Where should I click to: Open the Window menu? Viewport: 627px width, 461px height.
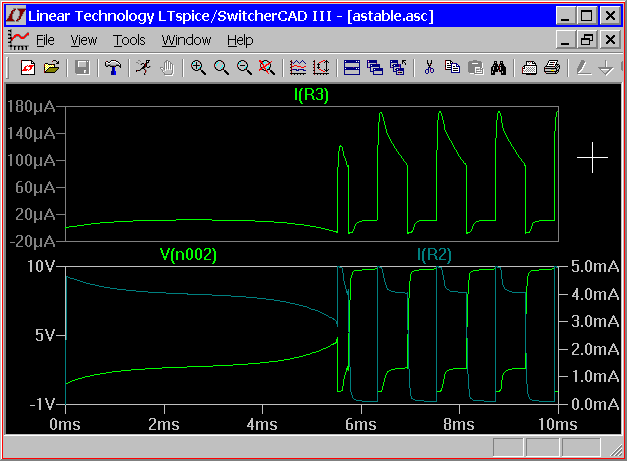(186, 40)
